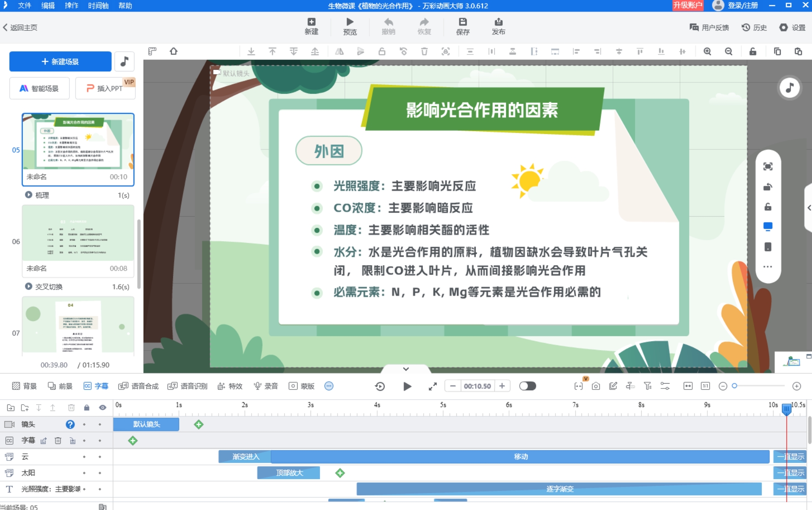Click the music note button beside 新建场景
The height and width of the screenshot is (510, 812).
click(125, 61)
